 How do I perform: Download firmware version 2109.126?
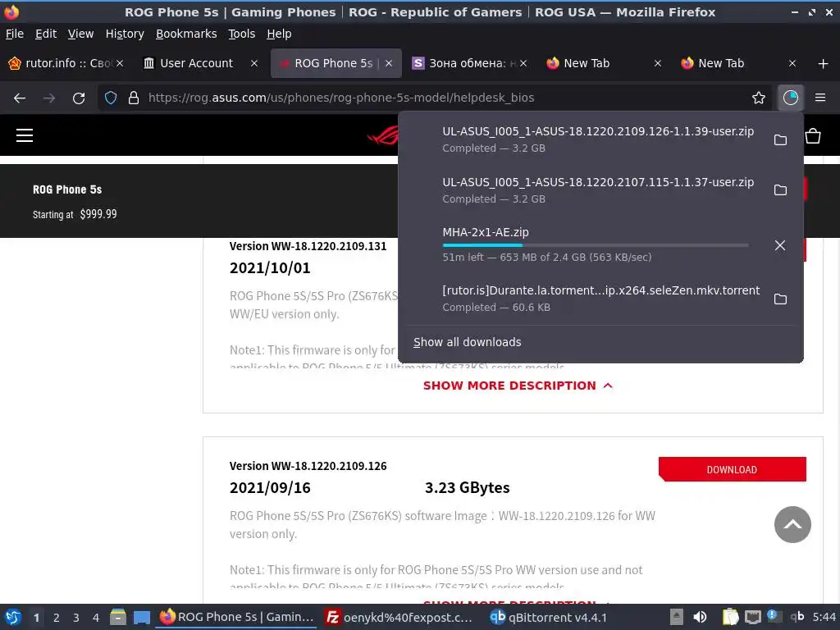tap(733, 469)
